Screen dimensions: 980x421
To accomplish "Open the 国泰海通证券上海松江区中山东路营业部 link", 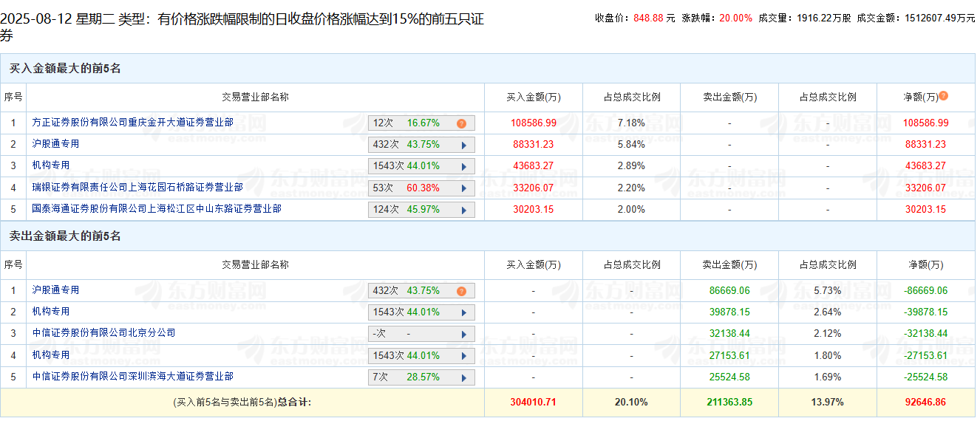I will click(157, 209).
